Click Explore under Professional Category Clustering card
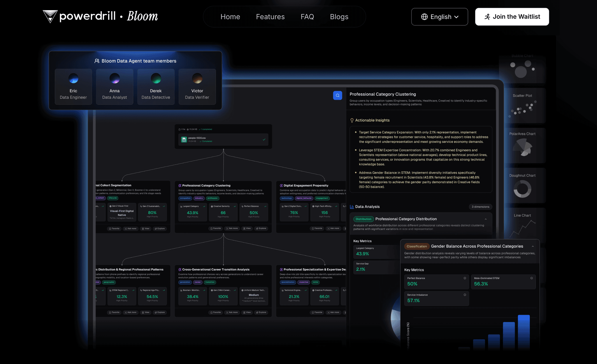Image resolution: width=597 pixels, height=364 pixels. click(261, 228)
